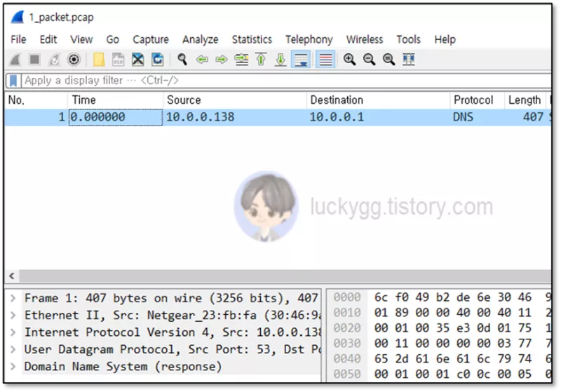Open the Statistics menu
The image size is (561, 392).
[x=252, y=39]
